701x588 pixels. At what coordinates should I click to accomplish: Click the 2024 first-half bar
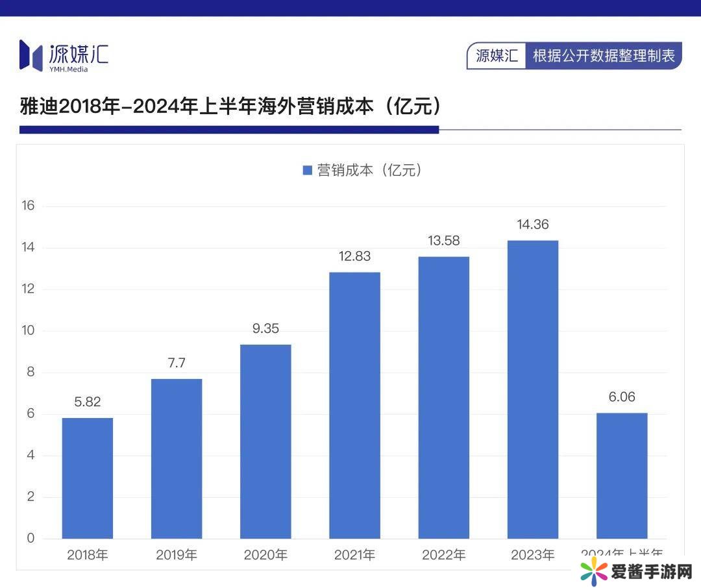point(622,475)
